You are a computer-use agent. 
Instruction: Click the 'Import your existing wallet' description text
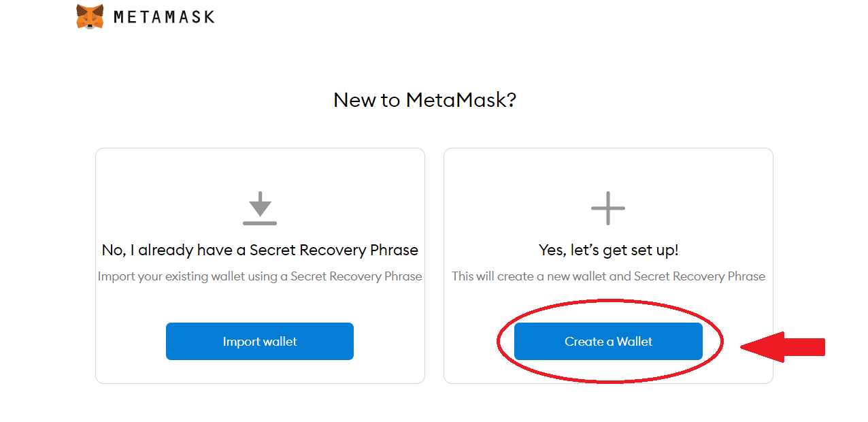[260, 276]
